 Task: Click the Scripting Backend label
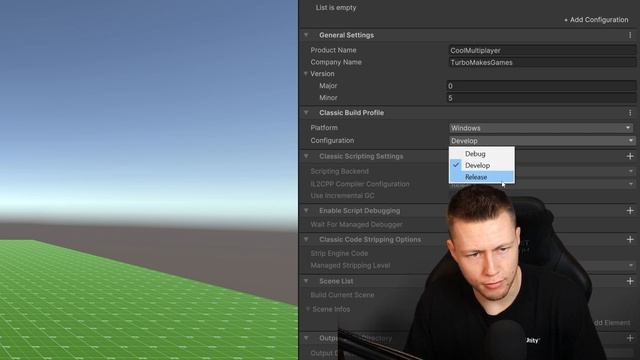click(340, 171)
